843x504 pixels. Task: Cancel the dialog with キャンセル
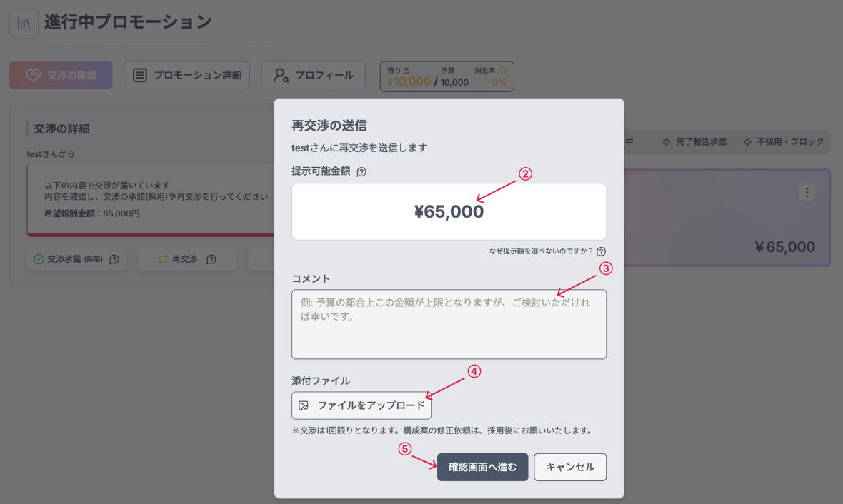click(x=569, y=468)
